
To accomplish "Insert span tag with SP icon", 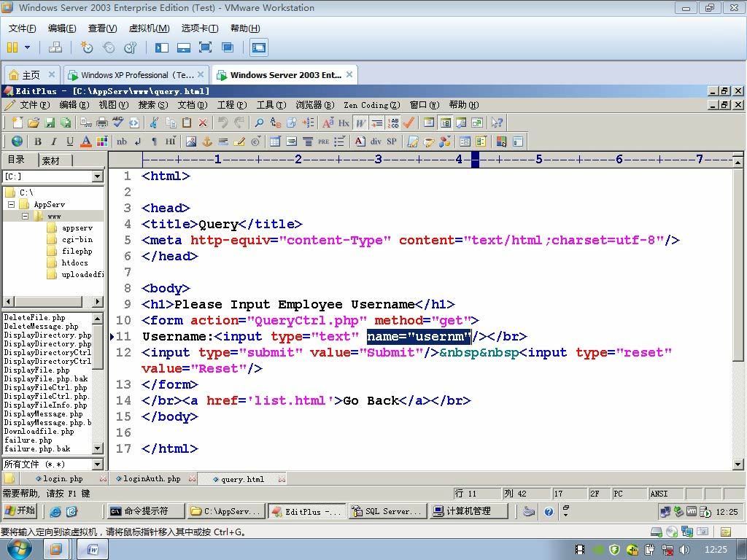I will pyautogui.click(x=392, y=141).
